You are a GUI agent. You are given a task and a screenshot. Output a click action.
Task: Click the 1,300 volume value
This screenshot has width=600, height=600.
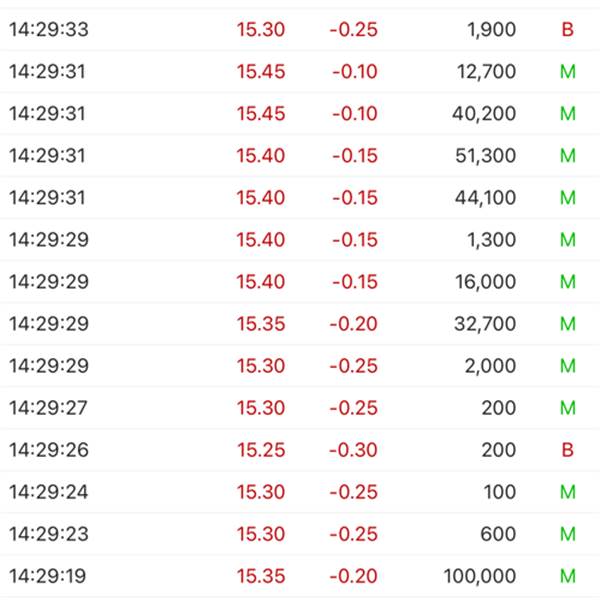coord(491,240)
